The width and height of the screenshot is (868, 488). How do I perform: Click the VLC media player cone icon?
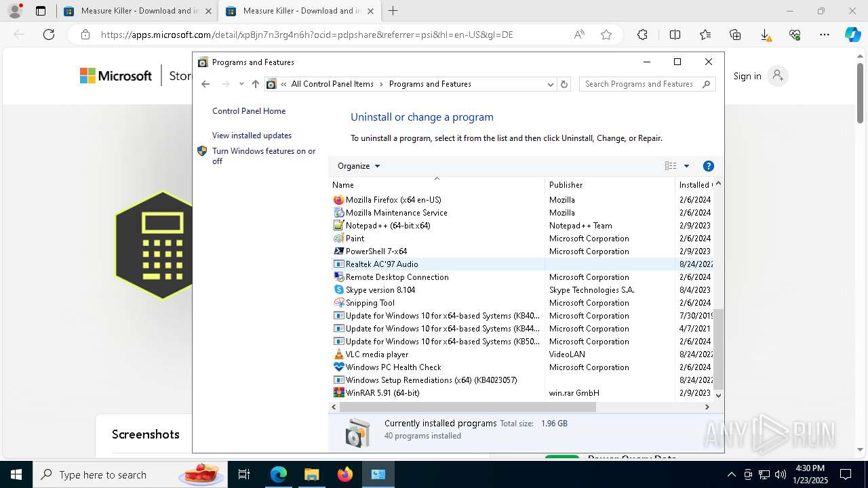click(x=339, y=354)
